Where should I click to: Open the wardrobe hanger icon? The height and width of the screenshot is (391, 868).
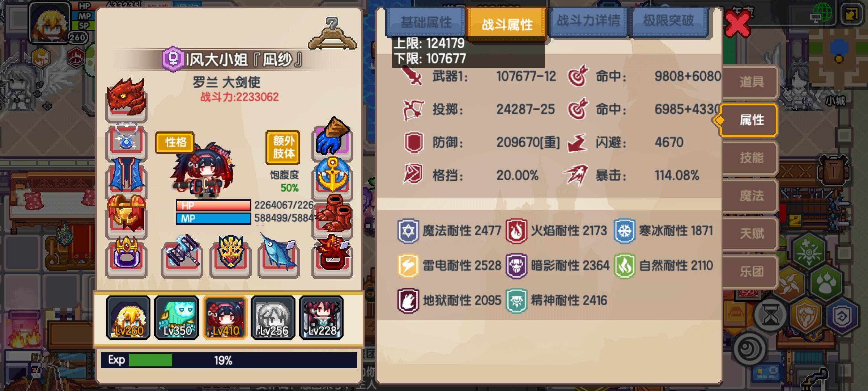(332, 33)
